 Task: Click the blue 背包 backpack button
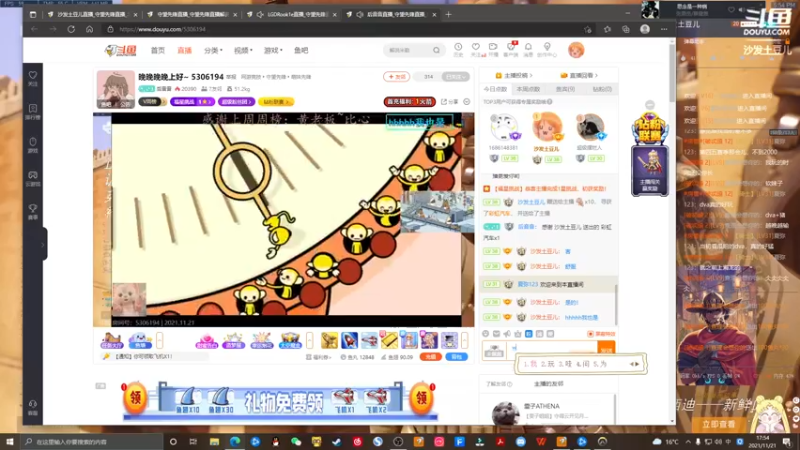[x=457, y=357]
